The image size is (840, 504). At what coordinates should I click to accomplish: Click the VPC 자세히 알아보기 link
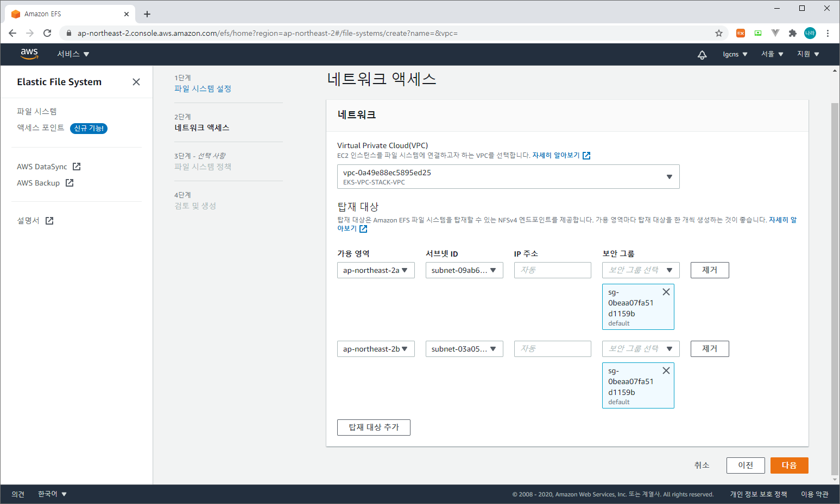561,155
